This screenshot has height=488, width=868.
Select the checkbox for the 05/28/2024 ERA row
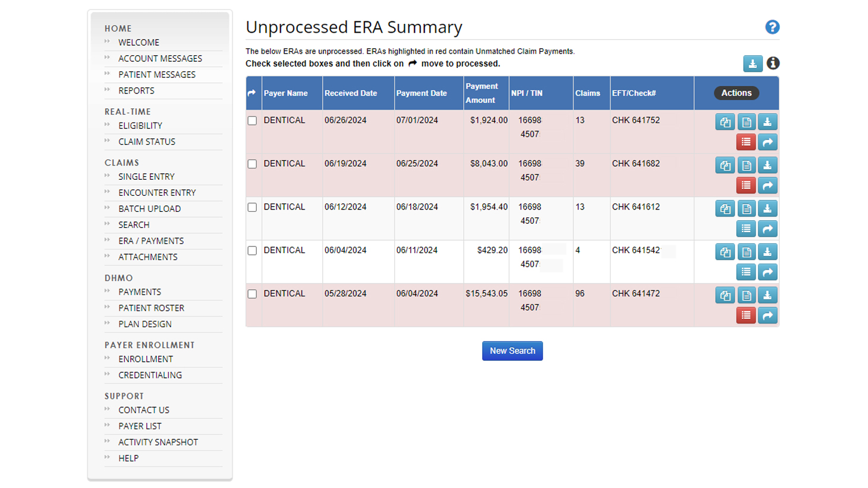coord(252,294)
